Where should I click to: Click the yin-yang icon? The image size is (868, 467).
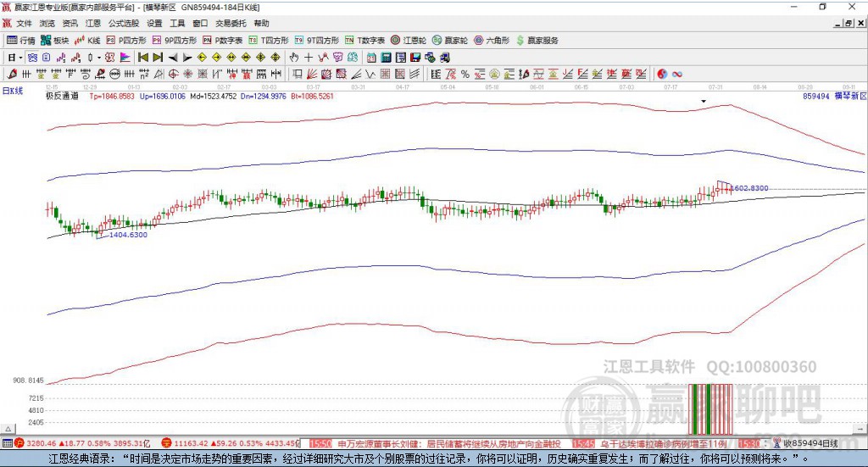point(662,74)
